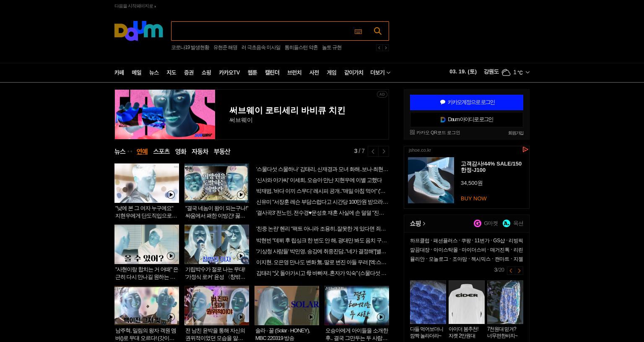Read headline '스물다섯 스물하나' 김태리
Image resolution: width=644 pixels, height=342 pixels.
click(322, 169)
